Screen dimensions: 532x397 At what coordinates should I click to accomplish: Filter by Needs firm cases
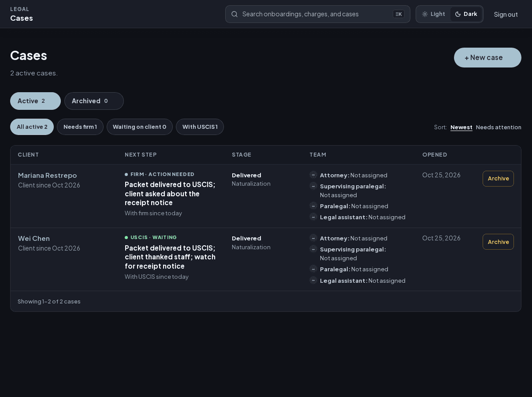tap(80, 127)
